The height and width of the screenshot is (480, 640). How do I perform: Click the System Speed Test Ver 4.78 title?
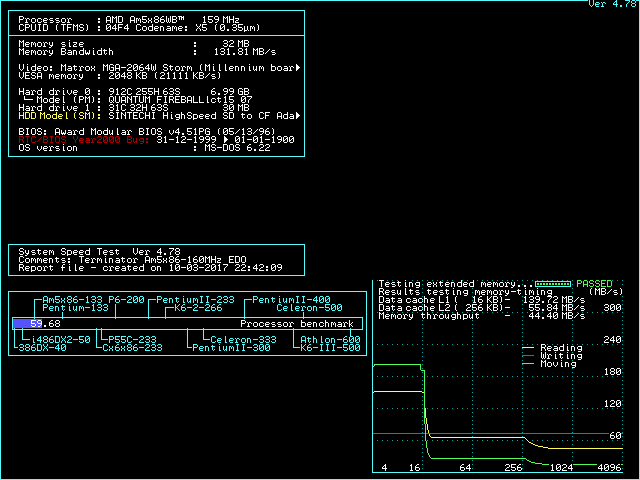click(x=99, y=252)
